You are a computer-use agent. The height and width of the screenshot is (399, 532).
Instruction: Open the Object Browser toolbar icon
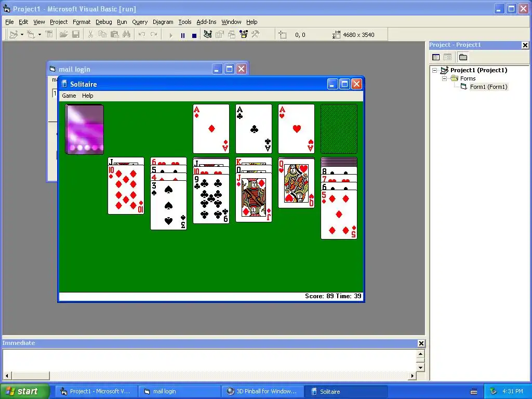pos(244,35)
